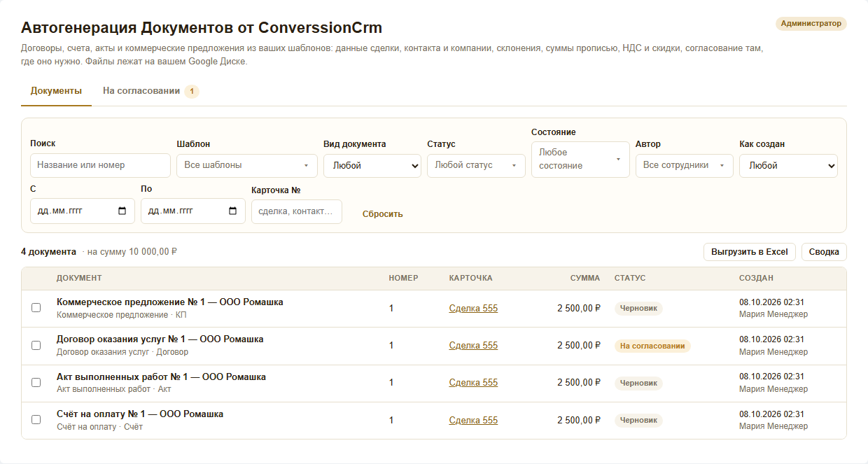The width and height of the screenshot is (868, 464).
Task: Click into the Карточка № input field
Action: point(297,211)
